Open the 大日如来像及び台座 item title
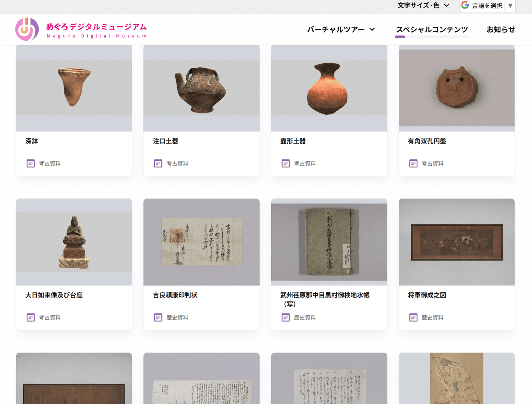 click(54, 295)
